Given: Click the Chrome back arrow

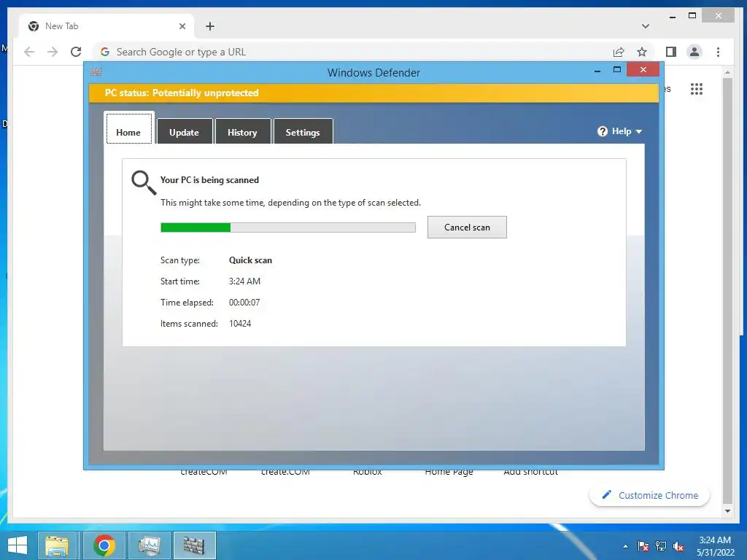Looking at the screenshot, I should (29, 52).
